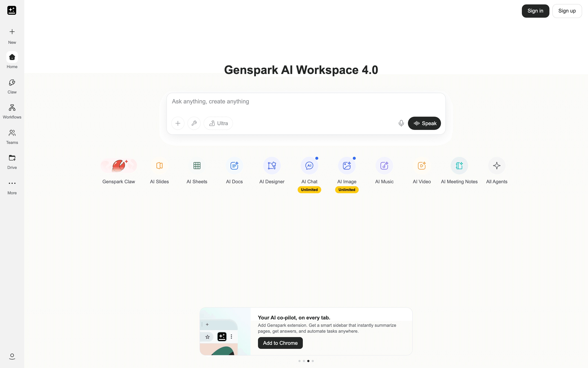Open AI Designer agent

(x=272, y=171)
